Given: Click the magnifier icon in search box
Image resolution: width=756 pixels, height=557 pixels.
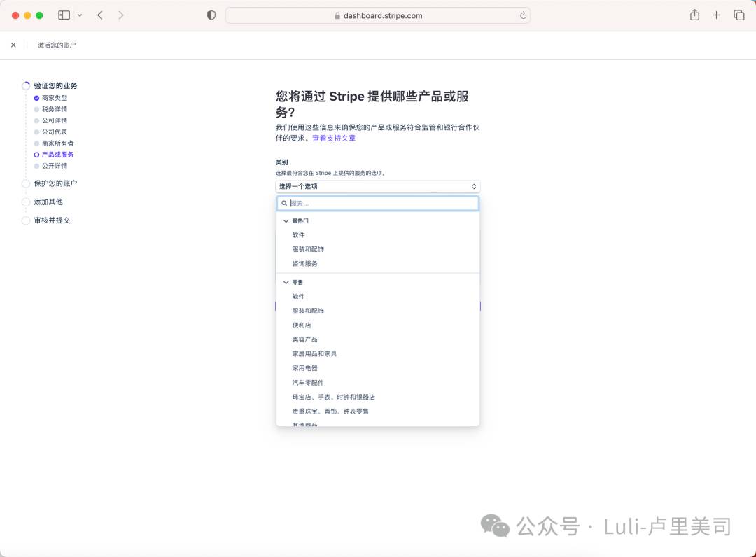Looking at the screenshot, I should (x=284, y=204).
